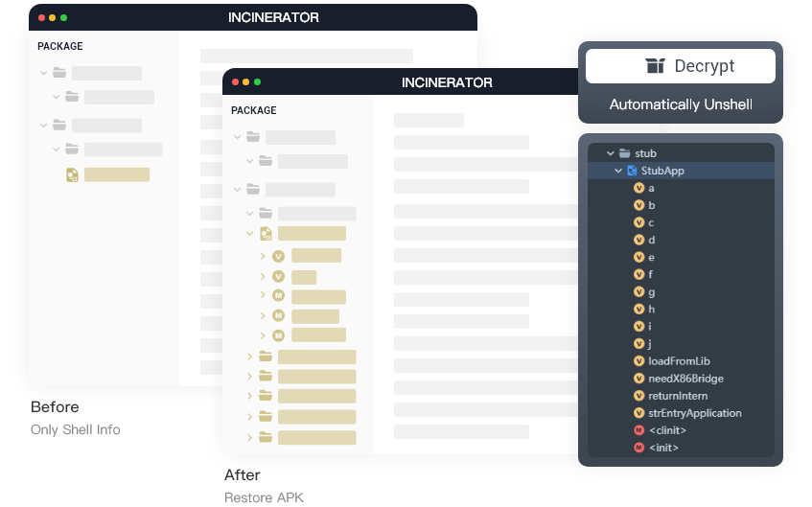This screenshot has width=812, height=507.
Task: Collapse top folder chevron in back window tree
Action: click(x=43, y=73)
